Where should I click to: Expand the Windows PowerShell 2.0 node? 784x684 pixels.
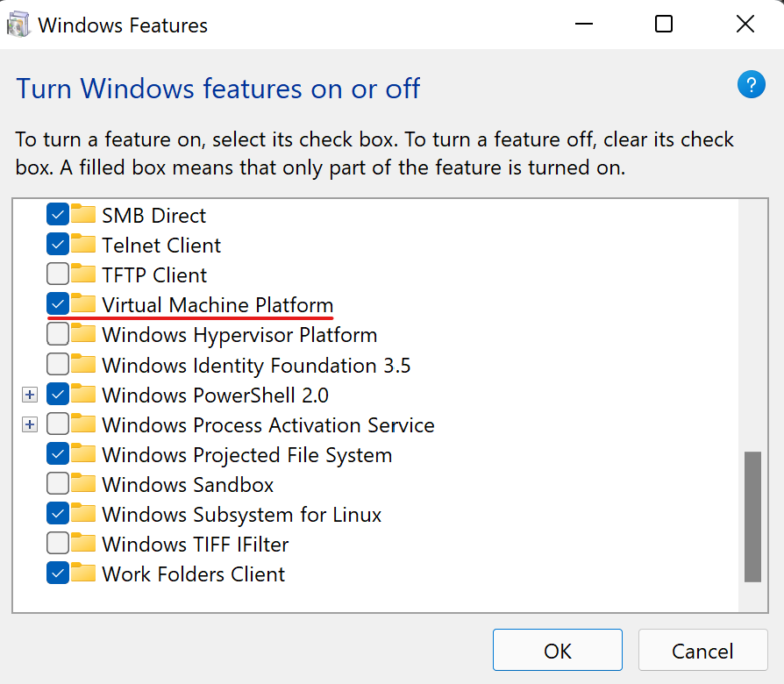pyautogui.click(x=30, y=395)
